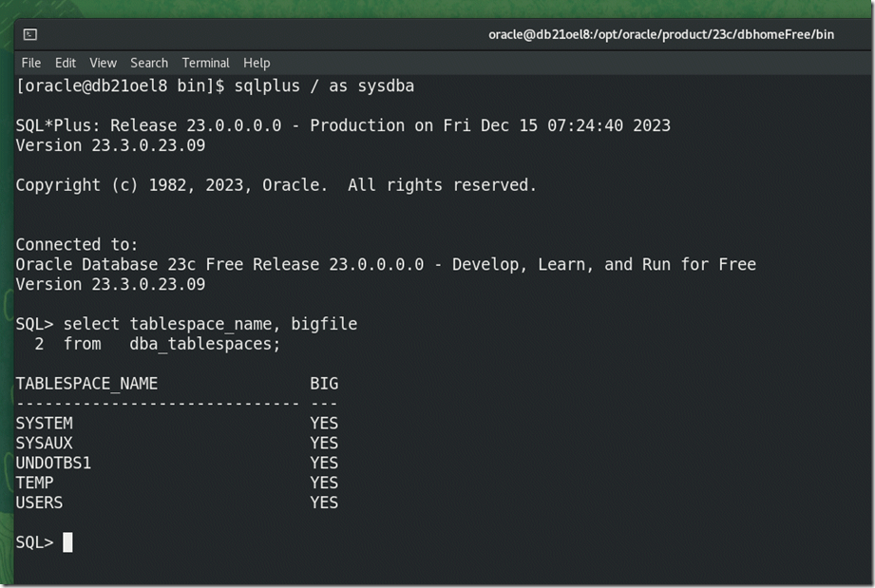Click the Oracle copyright notice line

[276, 185]
